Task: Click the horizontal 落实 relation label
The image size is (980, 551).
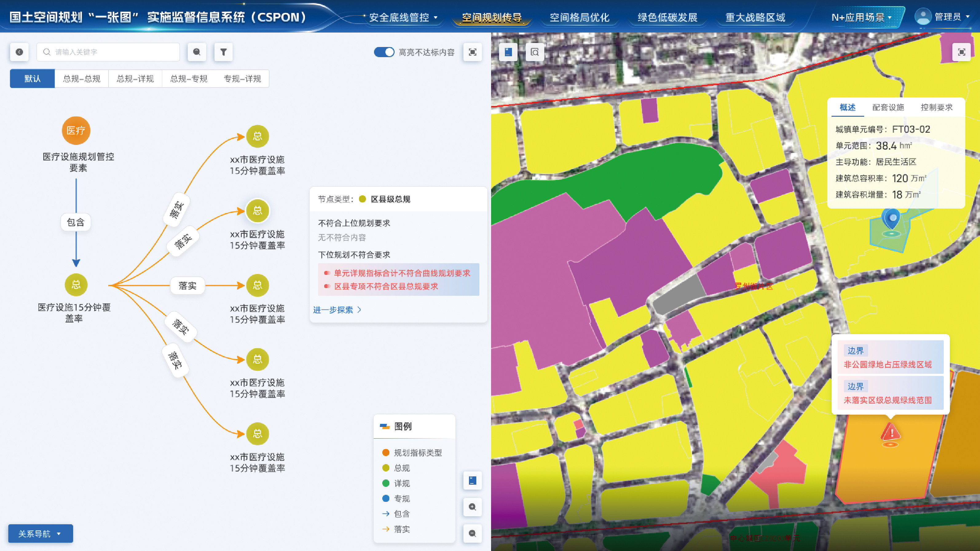Action: click(x=187, y=286)
